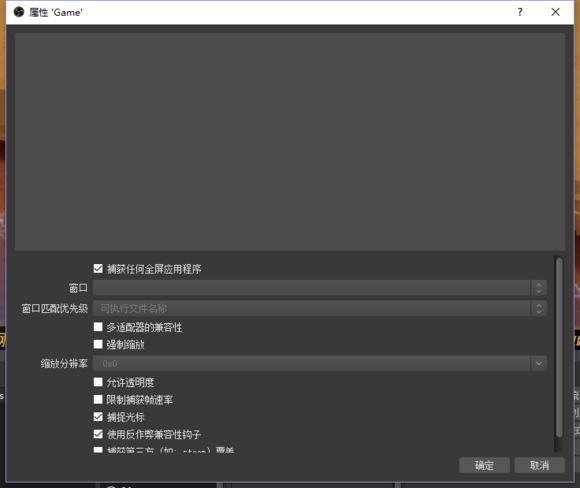
Task: Click the gray preview area
Action: tap(290, 141)
